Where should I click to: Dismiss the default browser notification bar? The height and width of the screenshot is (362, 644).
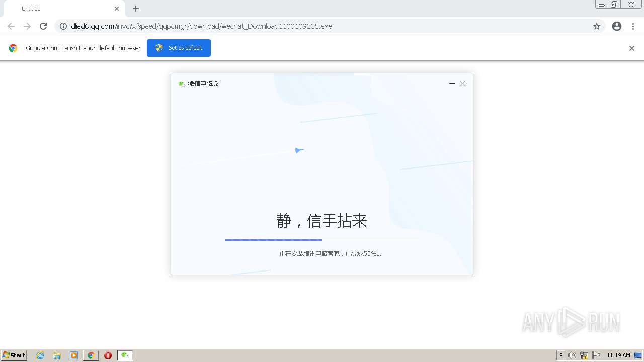pos(632,48)
